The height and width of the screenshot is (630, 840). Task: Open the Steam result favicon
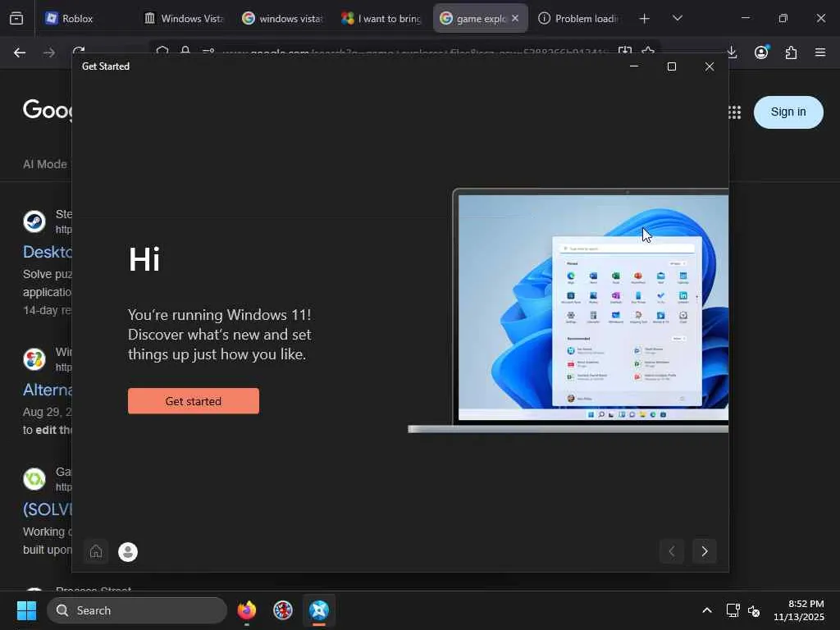(x=34, y=221)
